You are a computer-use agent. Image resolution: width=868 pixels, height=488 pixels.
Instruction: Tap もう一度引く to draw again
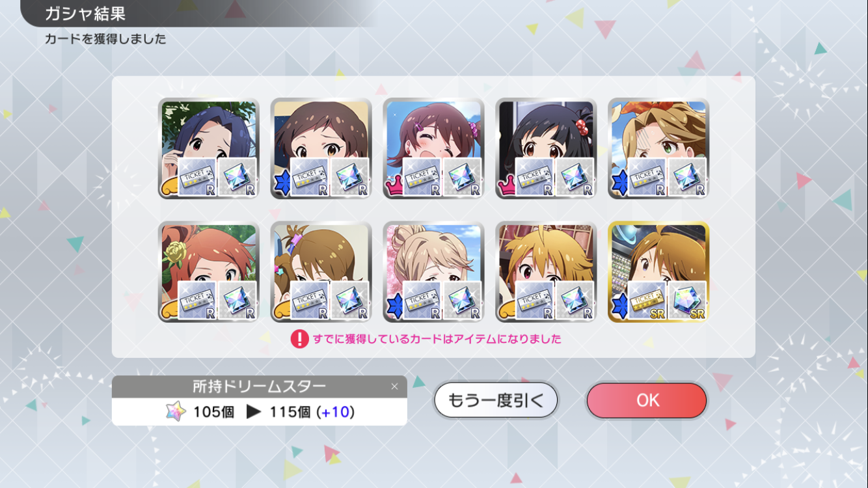tap(496, 400)
